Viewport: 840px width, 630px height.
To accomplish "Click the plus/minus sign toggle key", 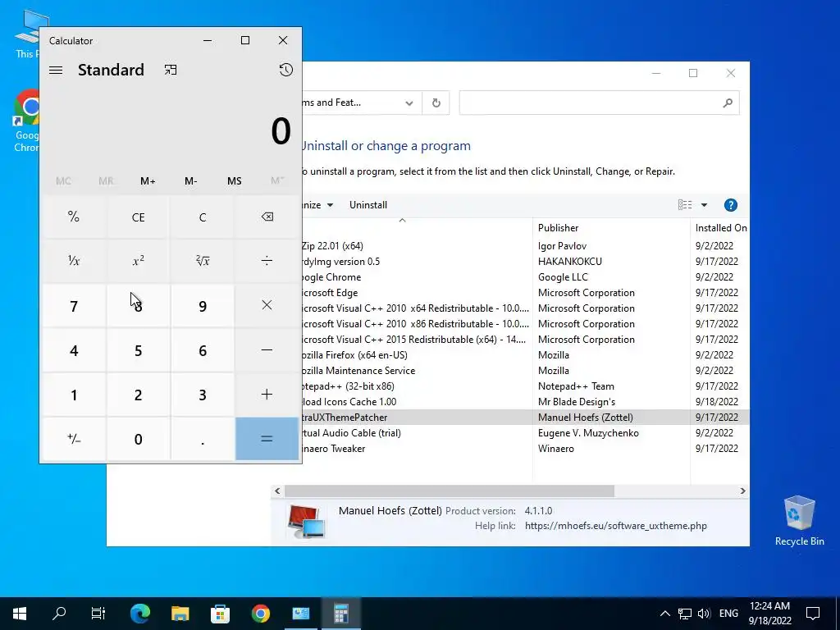I will pyautogui.click(x=74, y=440).
